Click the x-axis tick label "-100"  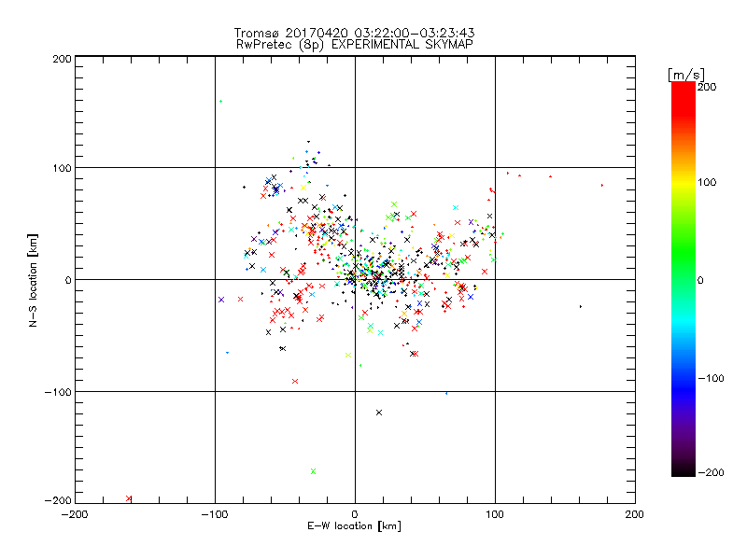pos(215,514)
